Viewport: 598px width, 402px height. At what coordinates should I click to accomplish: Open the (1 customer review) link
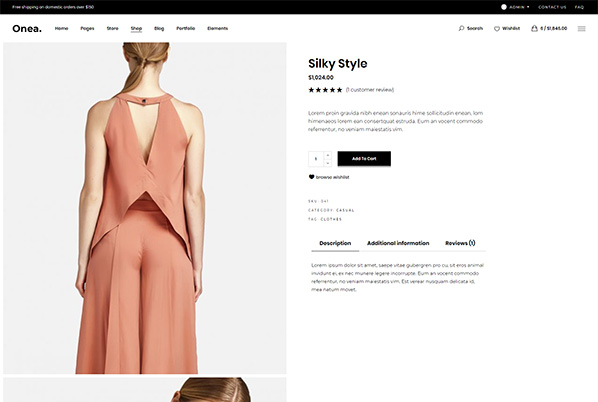coord(370,90)
